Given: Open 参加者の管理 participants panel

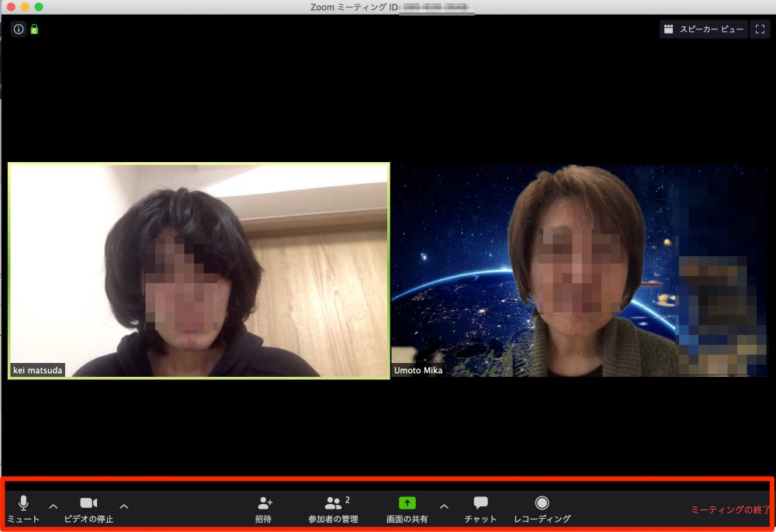Looking at the screenshot, I should [x=333, y=504].
